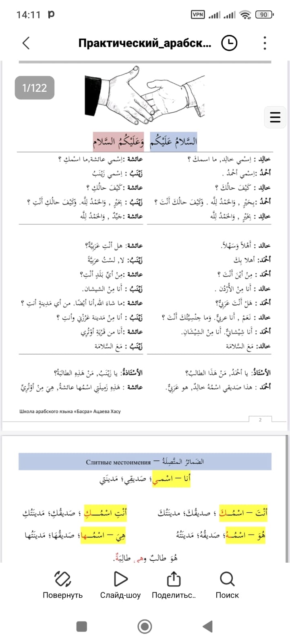Tap the document title Практический_арабск...

[145, 43]
